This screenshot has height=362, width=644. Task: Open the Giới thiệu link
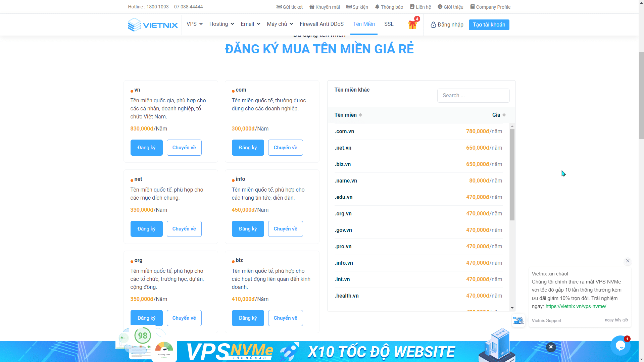point(450,7)
